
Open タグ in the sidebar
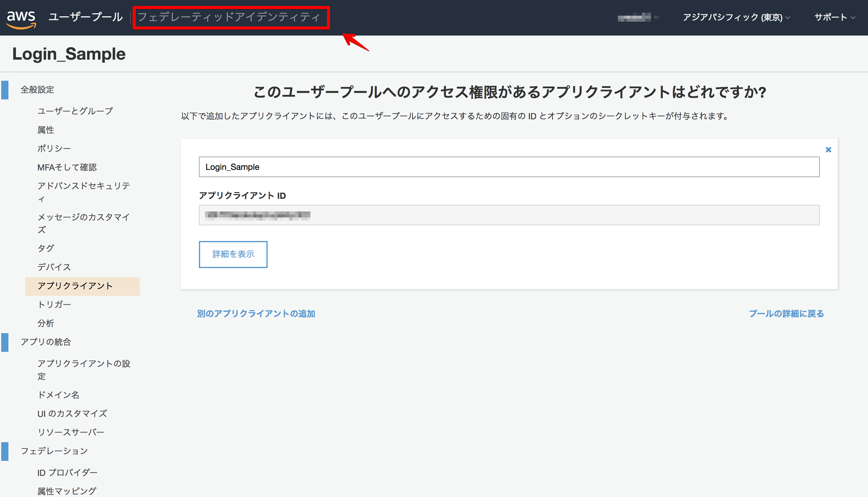46,248
